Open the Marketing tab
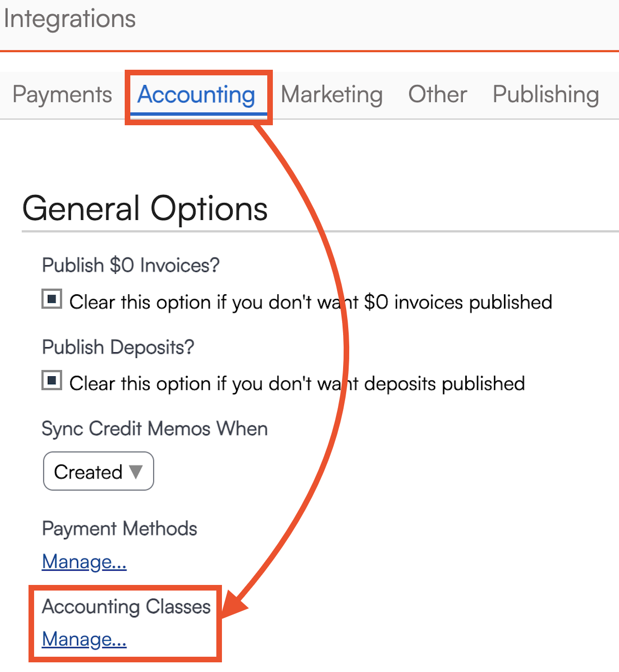 tap(332, 95)
